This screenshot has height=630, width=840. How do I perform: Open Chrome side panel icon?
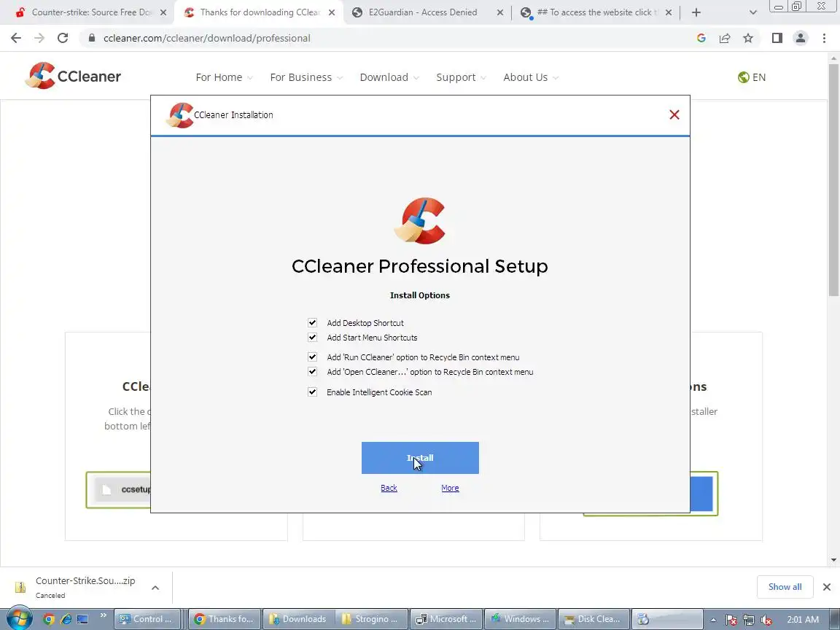pyautogui.click(x=777, y=38)
